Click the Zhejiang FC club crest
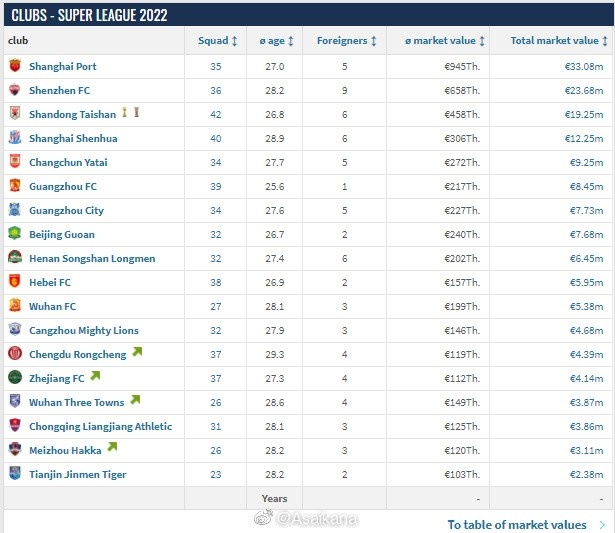The image size is (615, 533). (15, 377)
